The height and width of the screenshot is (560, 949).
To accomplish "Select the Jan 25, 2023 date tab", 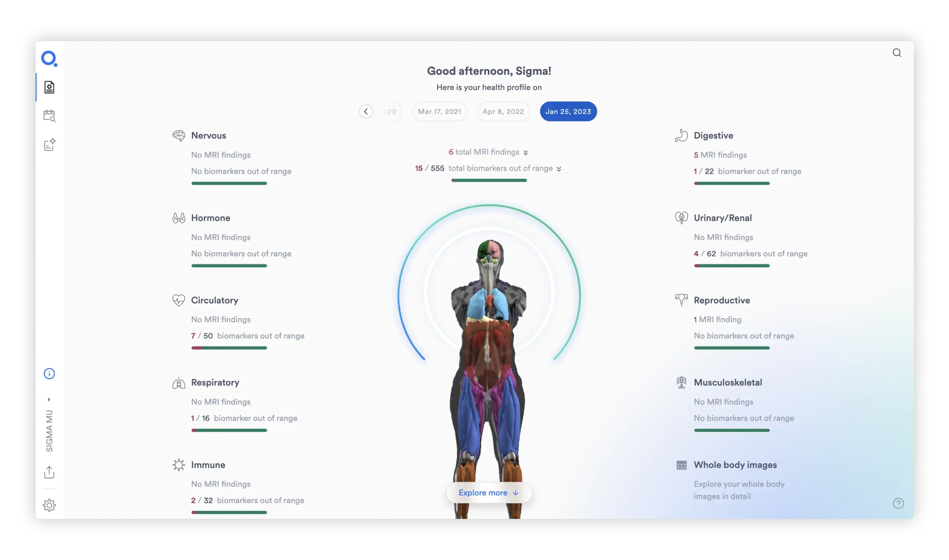I will click(568, 111).
